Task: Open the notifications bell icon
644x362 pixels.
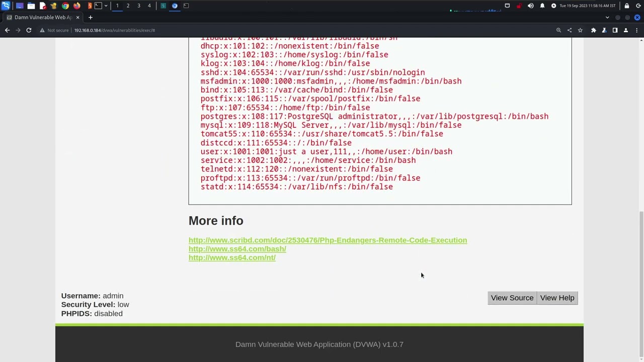Action: click(x=542, y=6)
